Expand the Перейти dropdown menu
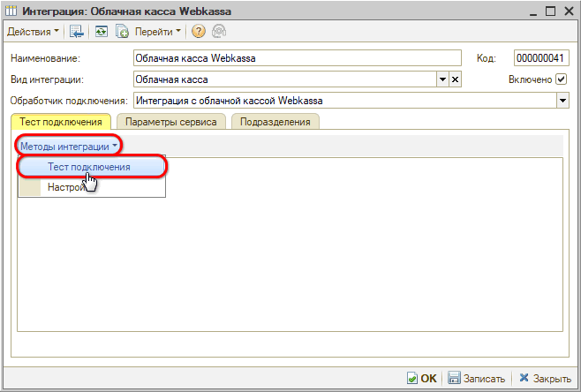Viewport: 581px width, 392px height. 158,32
